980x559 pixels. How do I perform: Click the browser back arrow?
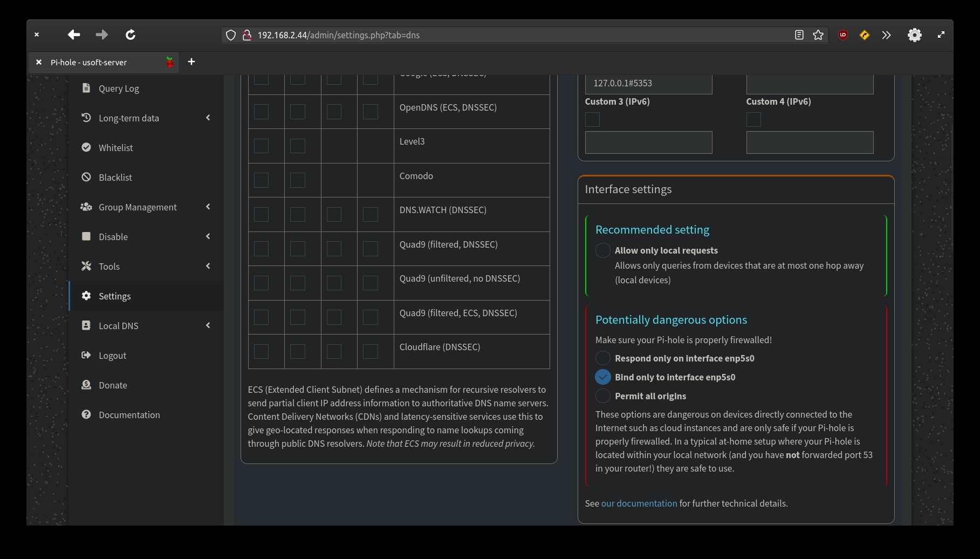pos(74,35)
